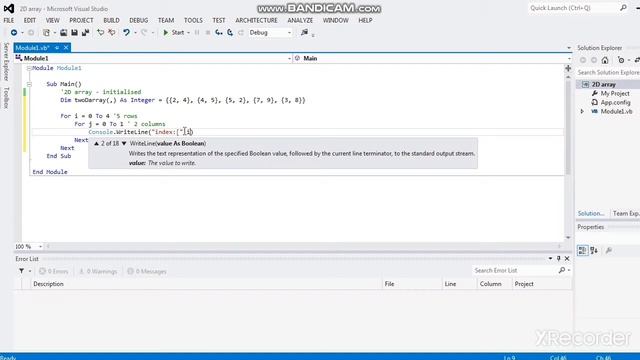The image size is (640, 360).
Task: Open the Start button dropdown arrow
Action: click(188, 33)
